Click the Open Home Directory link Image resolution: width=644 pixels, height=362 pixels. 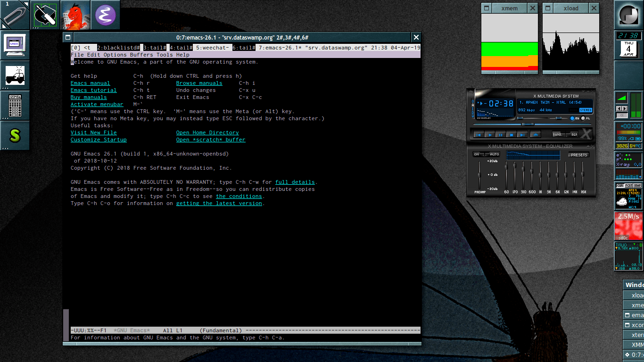pyautogui.click(x=207, y=132)
